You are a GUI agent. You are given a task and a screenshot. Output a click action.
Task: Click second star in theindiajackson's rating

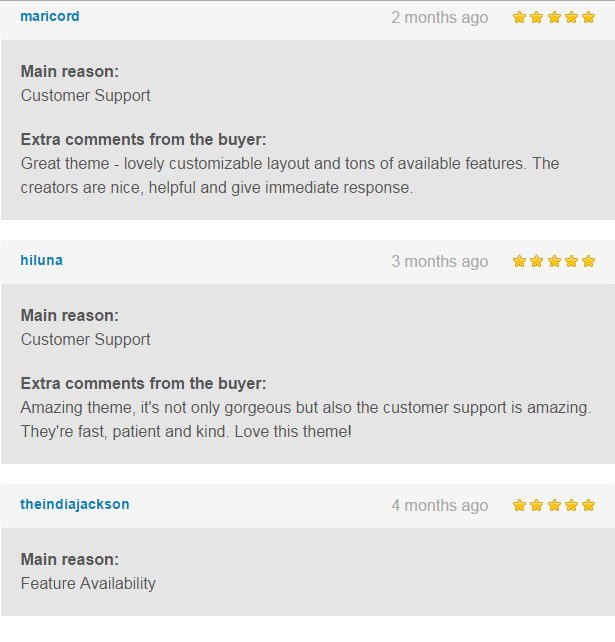click(536, 505)
